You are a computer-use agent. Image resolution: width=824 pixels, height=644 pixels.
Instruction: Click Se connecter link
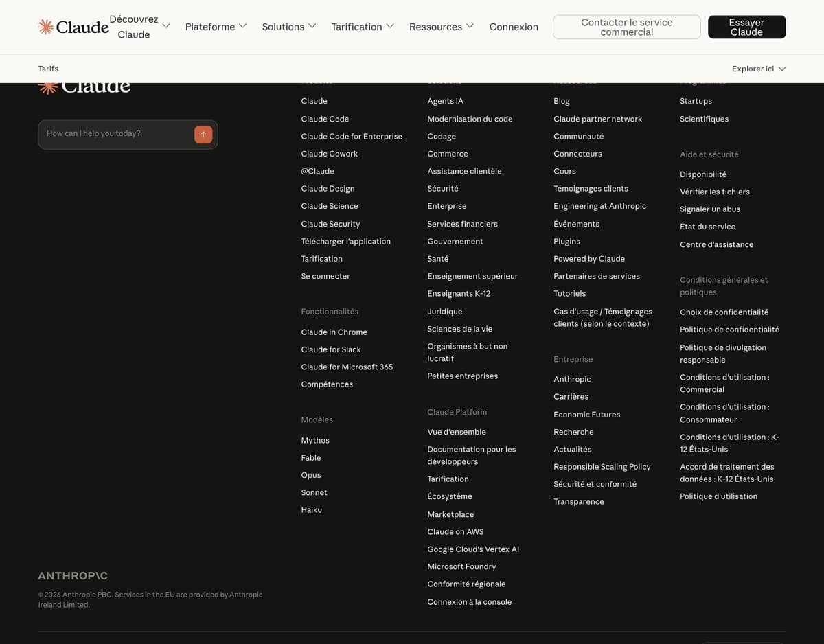(x=325, y=276)
